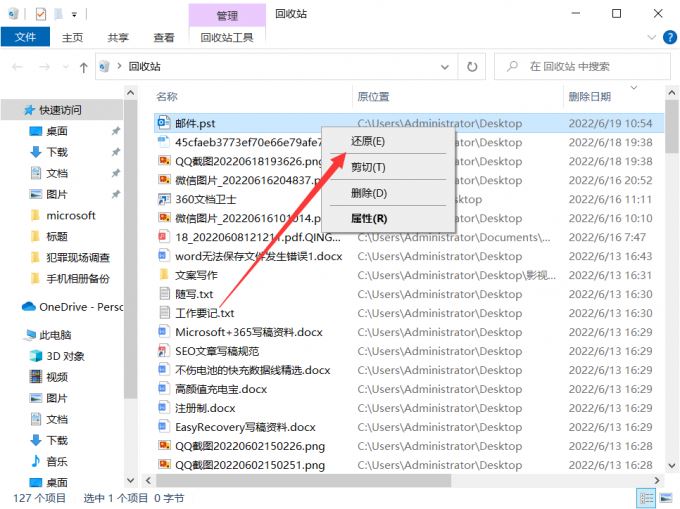Click in the 在 回收站 中搜索 search box
Viewport: 680px width, 509px height.
coord(582,67)
